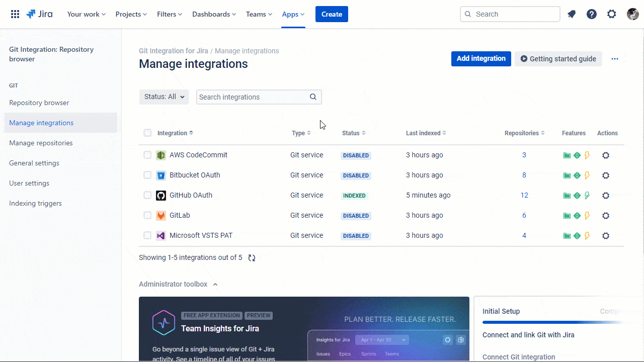644x362 pixels.
Task: Open the AWS CodeCommit integration name
Action: 198,155
